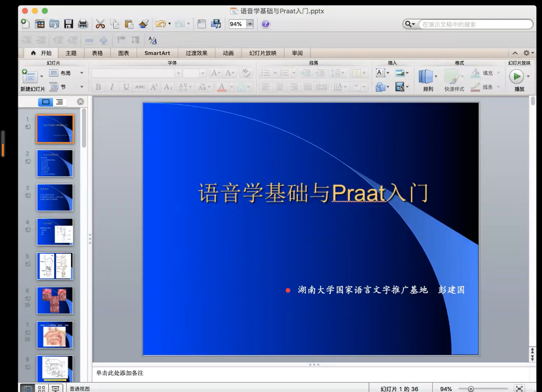This screenshot has width=542, height=392.
Task: Open the template gallery icon
Action: (40, 24)
